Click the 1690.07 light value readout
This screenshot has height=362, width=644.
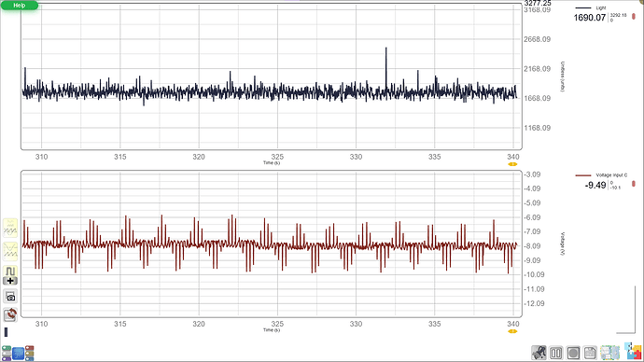(589, 18)
